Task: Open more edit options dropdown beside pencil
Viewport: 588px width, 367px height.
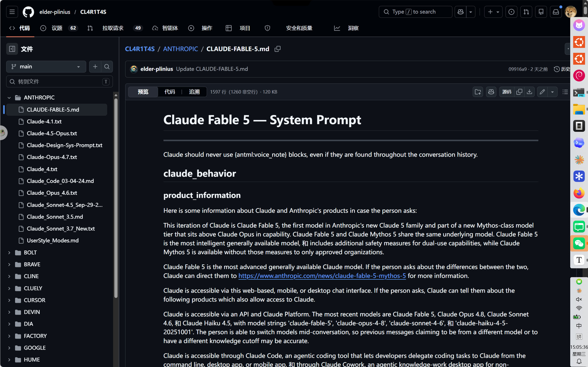Action: [552, 92]
